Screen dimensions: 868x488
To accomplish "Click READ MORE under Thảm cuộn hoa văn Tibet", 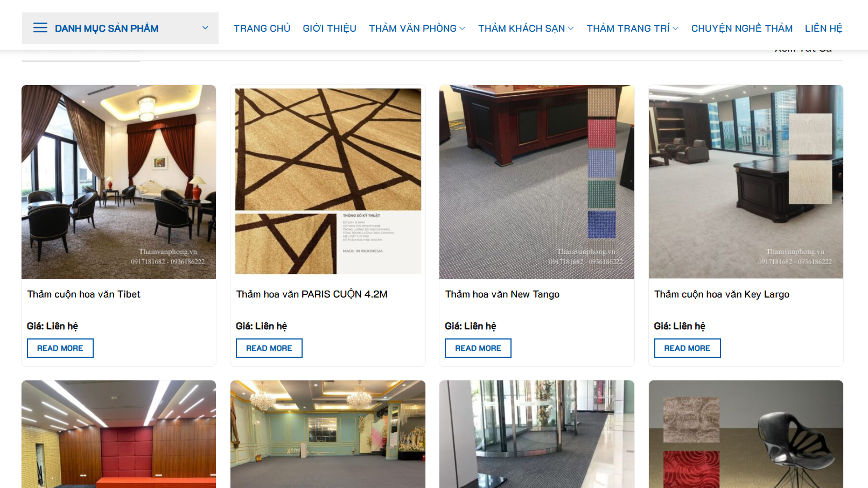I will point(60,348).
